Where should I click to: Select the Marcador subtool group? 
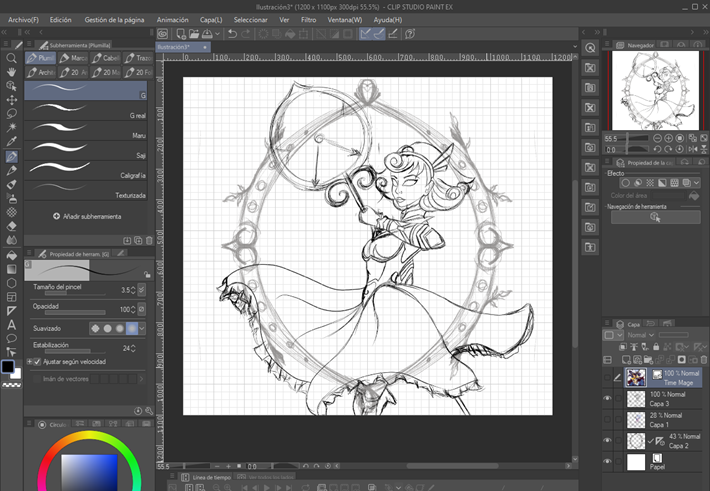pyautogui.click(x=73, y=58)
